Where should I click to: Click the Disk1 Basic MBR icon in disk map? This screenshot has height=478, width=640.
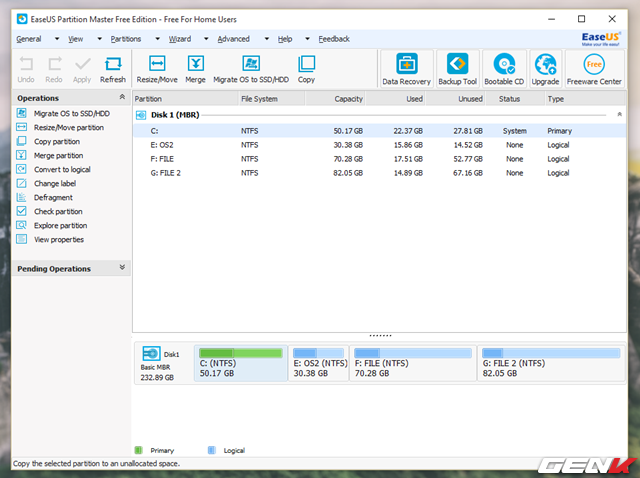(x=151, y=353)
